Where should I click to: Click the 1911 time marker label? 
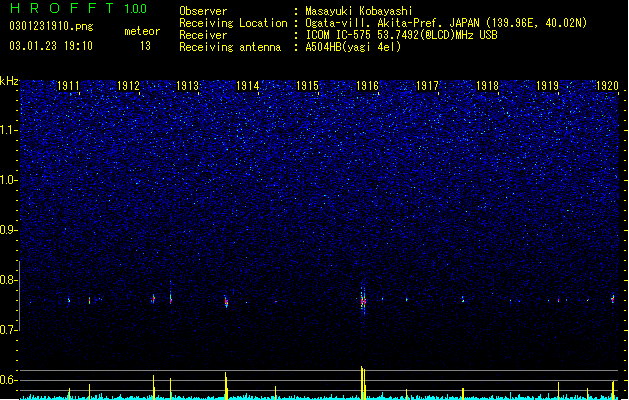tap(68, 86)
